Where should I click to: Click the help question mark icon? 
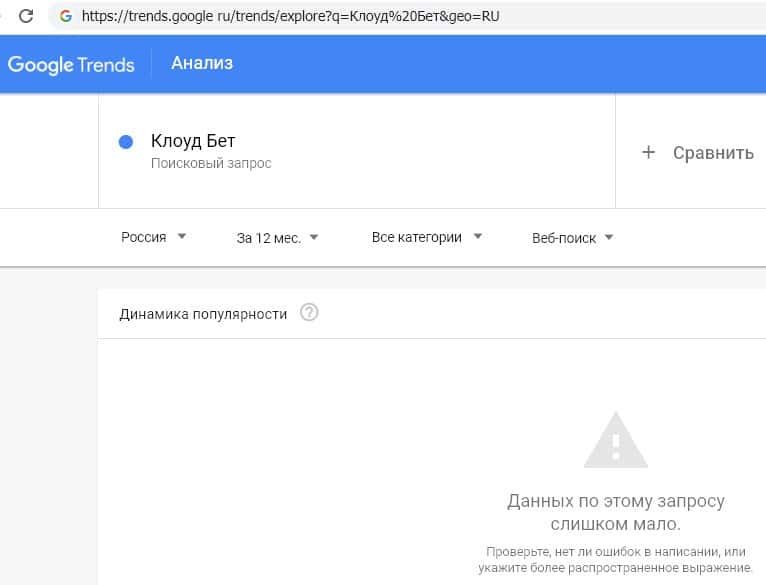(309, 313)
